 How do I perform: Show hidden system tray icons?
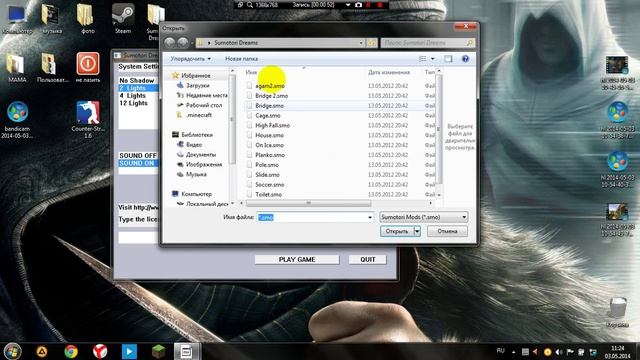513,352
